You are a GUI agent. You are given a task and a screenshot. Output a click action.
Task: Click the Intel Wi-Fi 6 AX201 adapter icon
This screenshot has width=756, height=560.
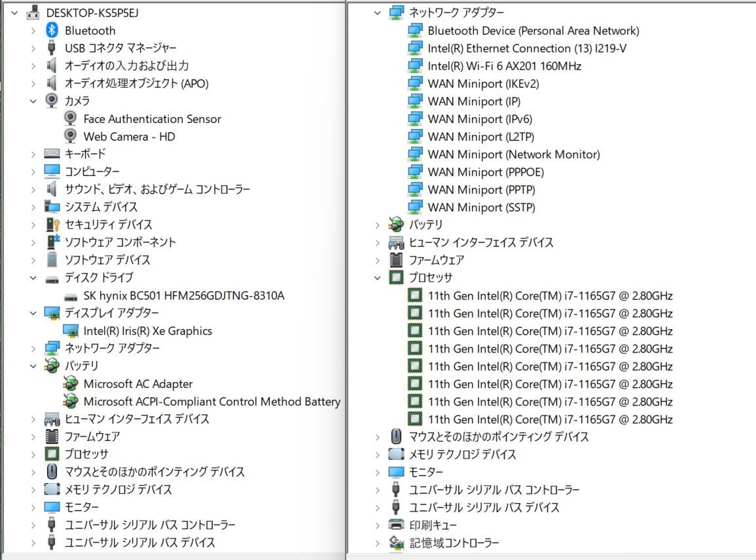[414, 65]
